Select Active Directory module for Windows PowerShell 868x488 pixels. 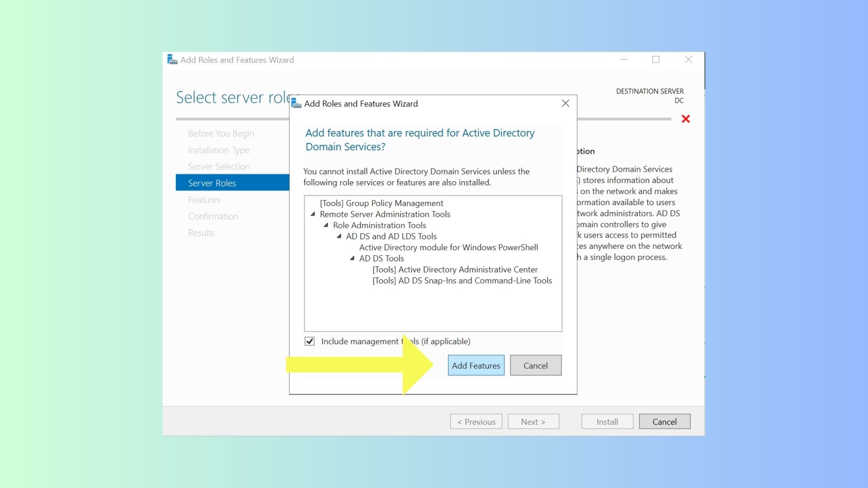[x=448, y=247]
